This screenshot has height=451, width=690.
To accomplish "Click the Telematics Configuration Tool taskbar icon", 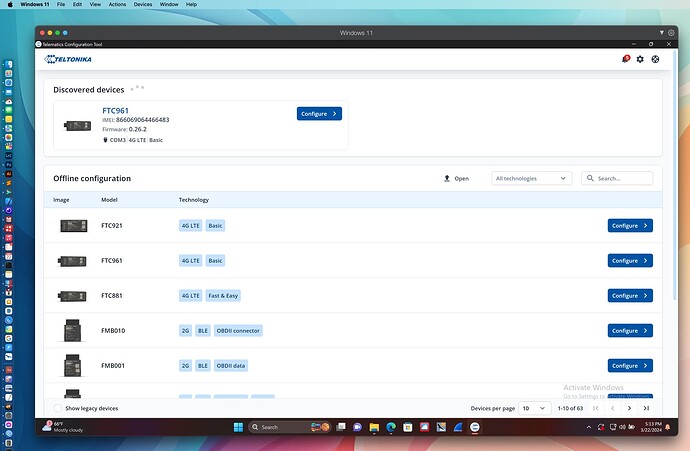I will [474, 427].
